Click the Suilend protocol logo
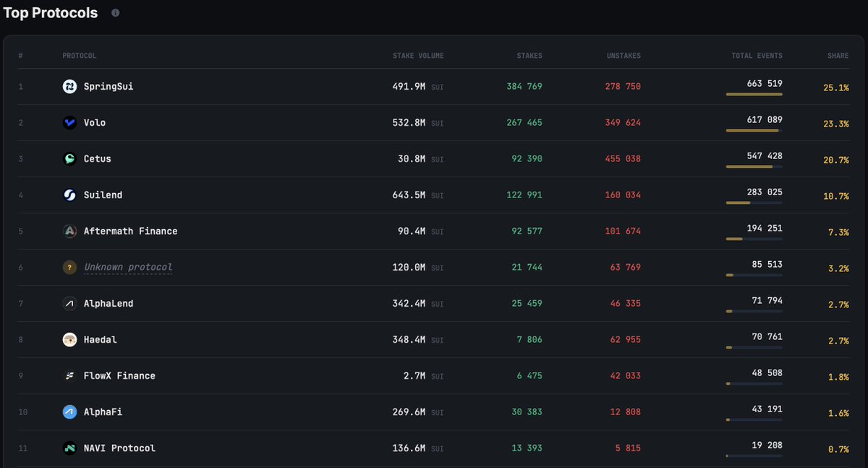Viewport: 868px width, 468px height. tap(69, 195)
